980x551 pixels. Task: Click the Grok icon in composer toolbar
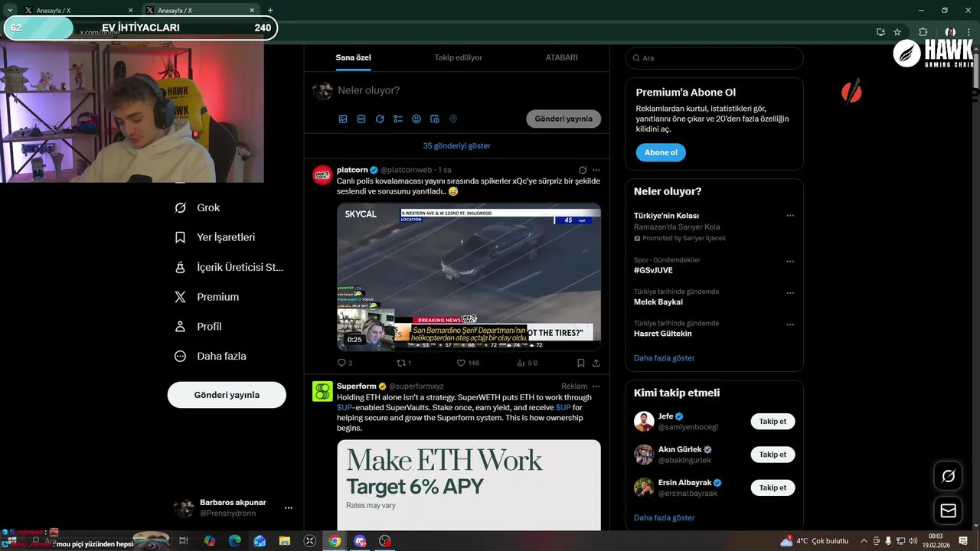pos(380,119)
